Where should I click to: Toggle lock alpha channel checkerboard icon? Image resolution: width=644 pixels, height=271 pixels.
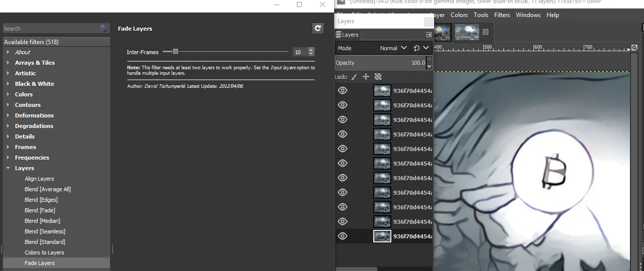point(378,77)
